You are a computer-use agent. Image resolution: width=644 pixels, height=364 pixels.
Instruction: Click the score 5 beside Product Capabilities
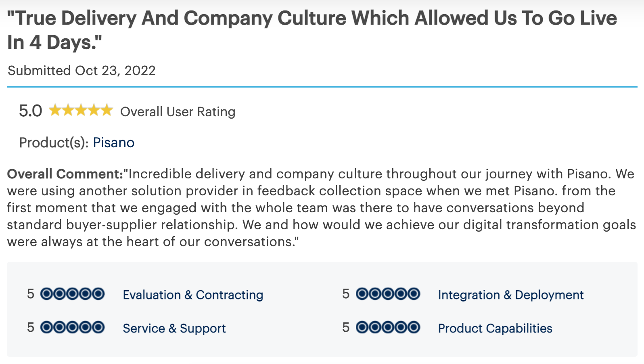[x=346, y=327]
